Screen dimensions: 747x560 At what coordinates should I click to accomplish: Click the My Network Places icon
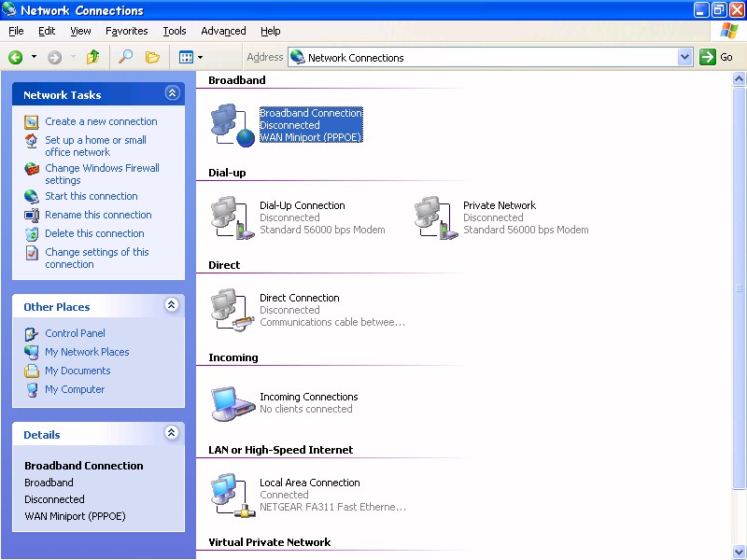click(32, 353)
